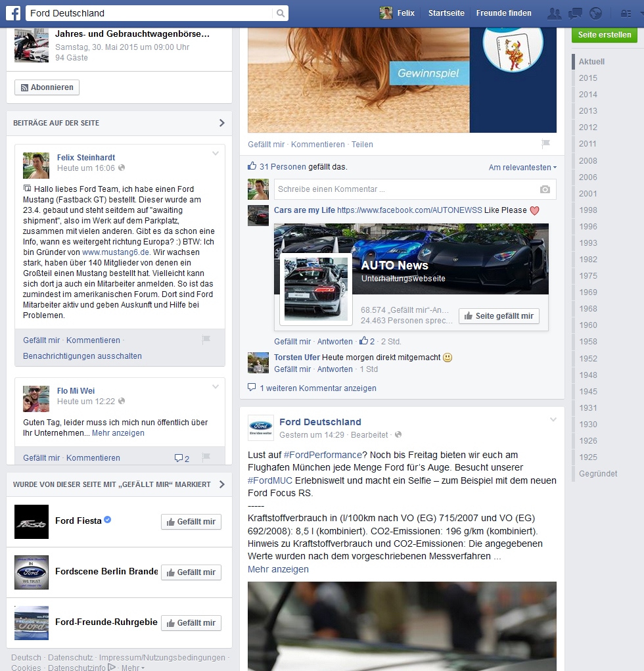
Task: Show 1 weiteren Kommentar anzeigen
Action: coord(318,388)
